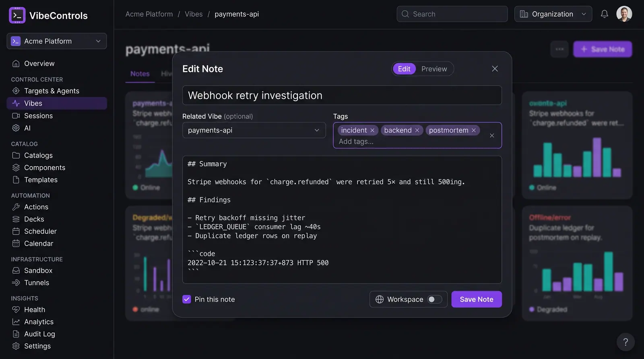This screenshot has height=359, width=644.
Task: Click the background + Save Note button
Action: click(603, 49)
